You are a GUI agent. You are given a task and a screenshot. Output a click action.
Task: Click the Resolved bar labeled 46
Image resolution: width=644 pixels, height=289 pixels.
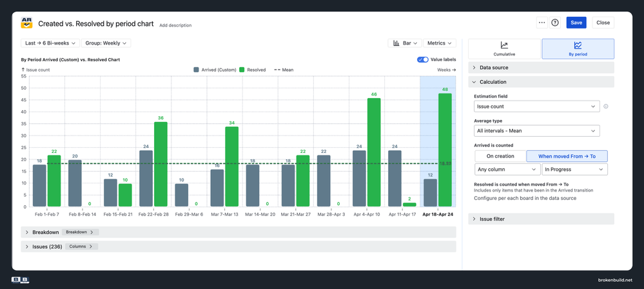click(374, 152)
